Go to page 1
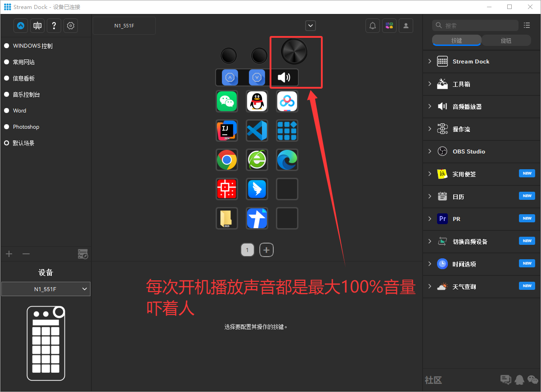 click(248, 250)
